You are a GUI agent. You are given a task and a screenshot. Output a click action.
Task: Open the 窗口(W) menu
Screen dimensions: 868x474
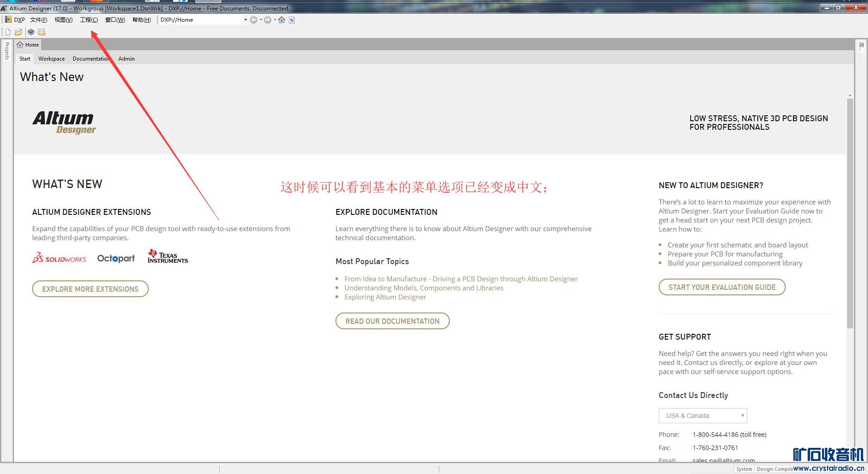point(115,20)
